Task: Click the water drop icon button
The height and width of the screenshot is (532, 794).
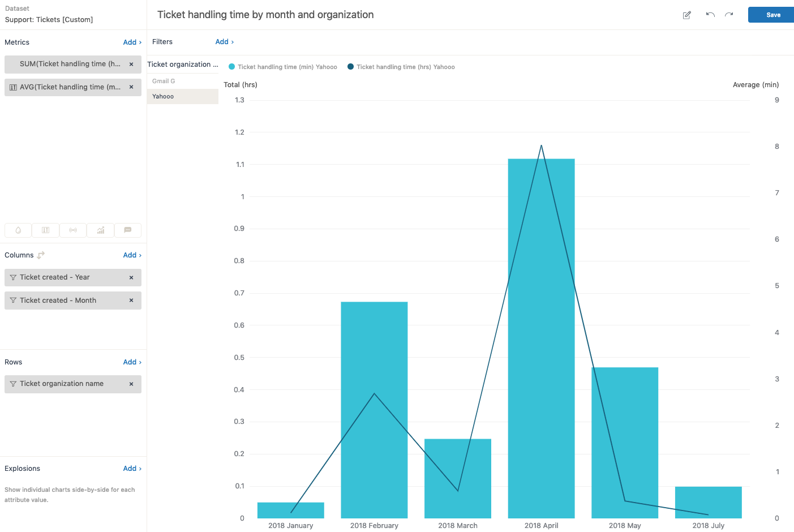Action: pos(18,230)
